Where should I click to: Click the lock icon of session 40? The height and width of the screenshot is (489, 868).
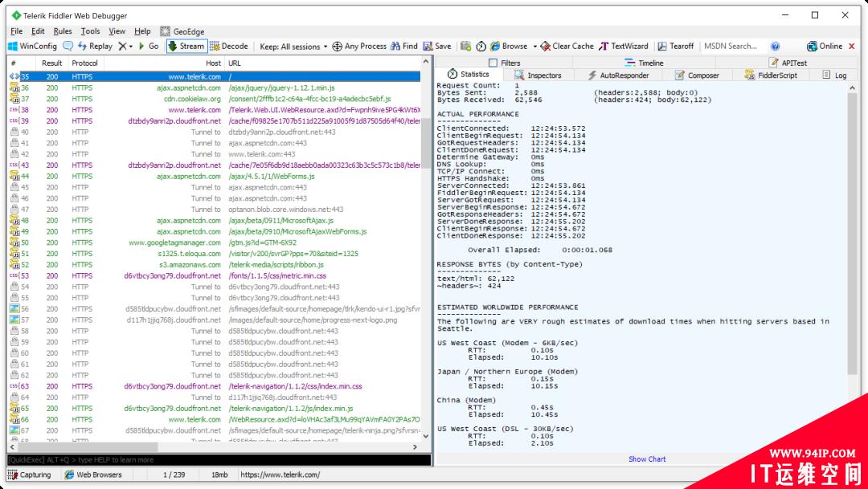14,132
